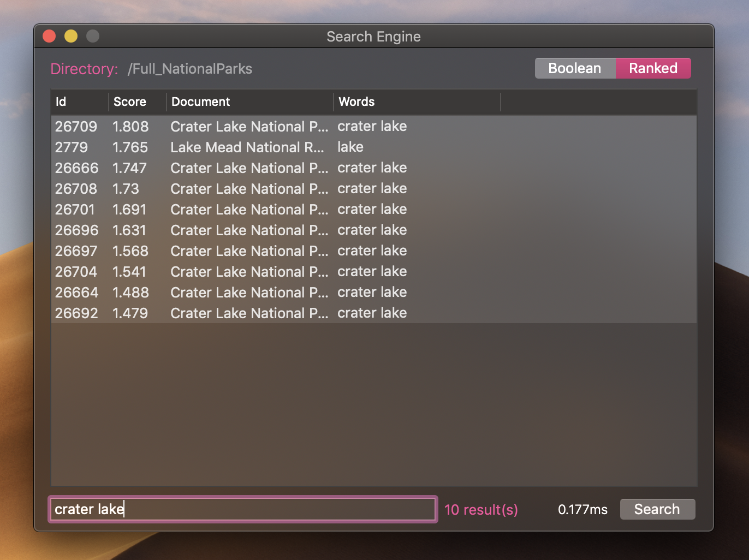This screenshot has height=560, width=749.
Task: Select the result row with Id 26696
Action: pos(374,230)
